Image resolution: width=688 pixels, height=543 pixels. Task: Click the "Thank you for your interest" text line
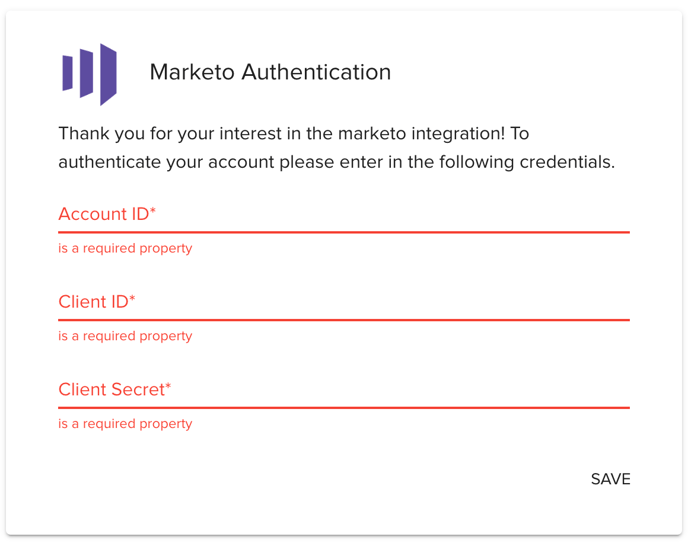point(293,133)
